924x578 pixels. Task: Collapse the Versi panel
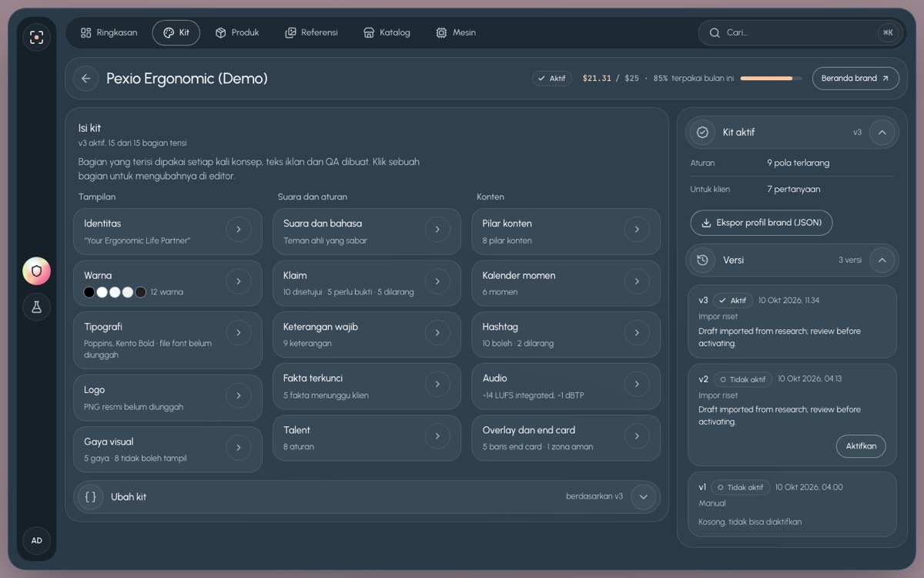click(882, 260)
